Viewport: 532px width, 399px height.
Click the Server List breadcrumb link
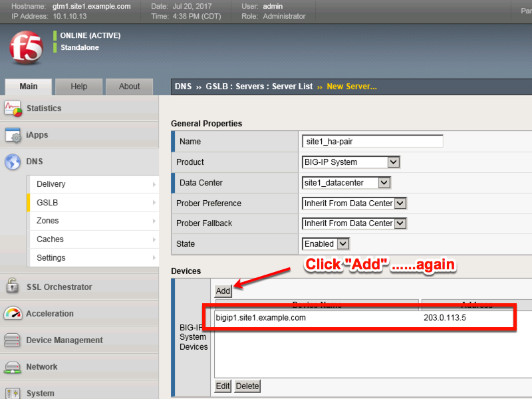(x=292, y=86)
